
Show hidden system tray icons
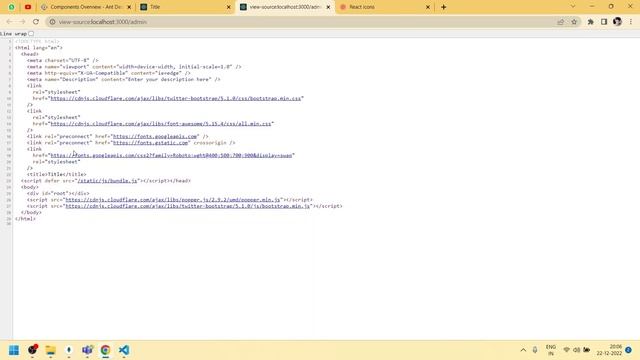pos(523,350)
